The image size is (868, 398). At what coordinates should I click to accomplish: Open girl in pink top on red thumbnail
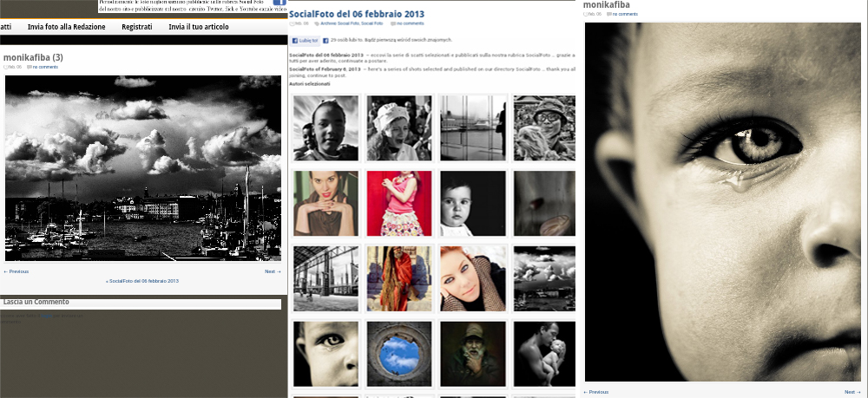[x=399, y=204]
